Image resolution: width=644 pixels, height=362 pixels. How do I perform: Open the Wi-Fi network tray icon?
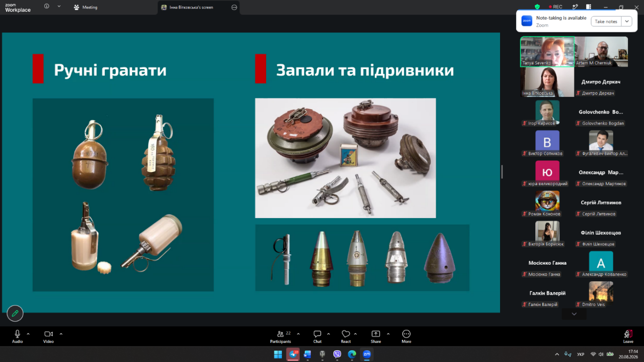[x=593, y=354]
